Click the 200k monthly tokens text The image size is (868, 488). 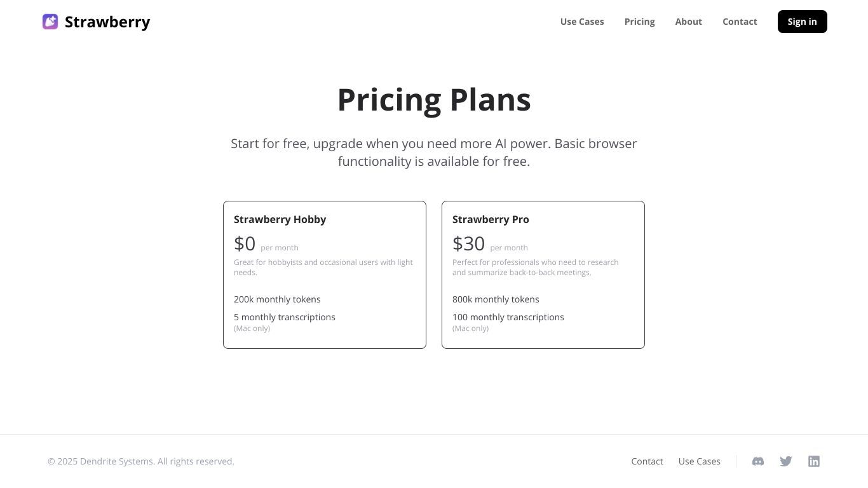point(277,299)
